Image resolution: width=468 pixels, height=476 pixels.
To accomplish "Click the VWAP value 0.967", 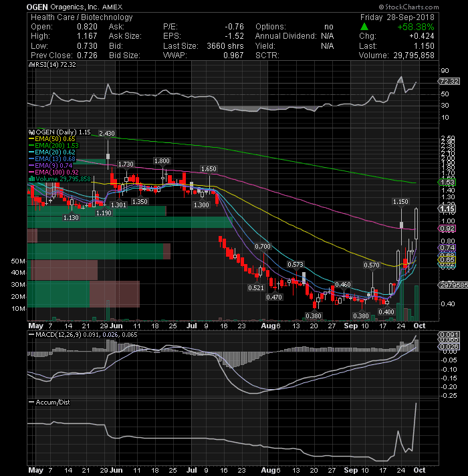I will (233, 55).
